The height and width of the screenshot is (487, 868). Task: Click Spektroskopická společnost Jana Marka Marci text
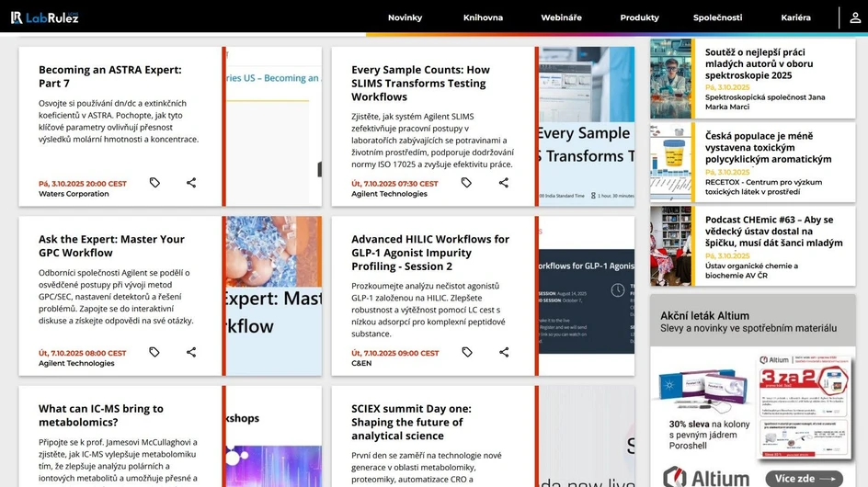765,102
